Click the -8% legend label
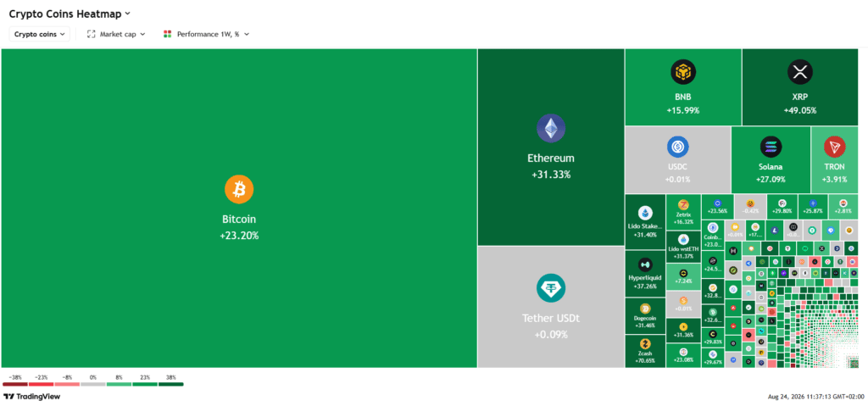The height and width of the screenshot is (406, 868). pos(67,377)
